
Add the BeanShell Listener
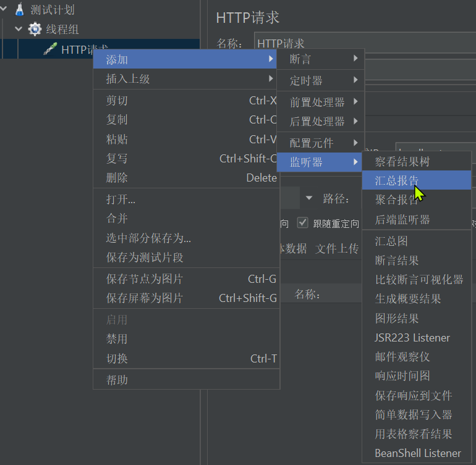(x=417, y=453)
